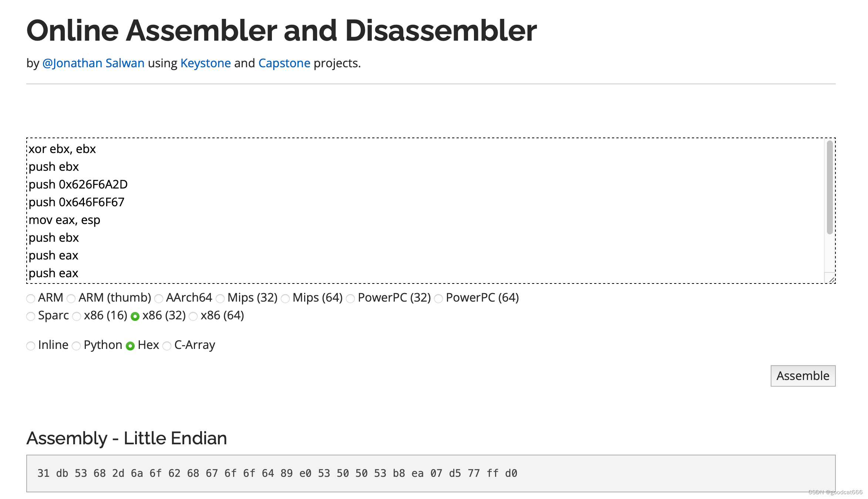Select ARM architecture radio button
Screen dimensions: 868x499
31,298
